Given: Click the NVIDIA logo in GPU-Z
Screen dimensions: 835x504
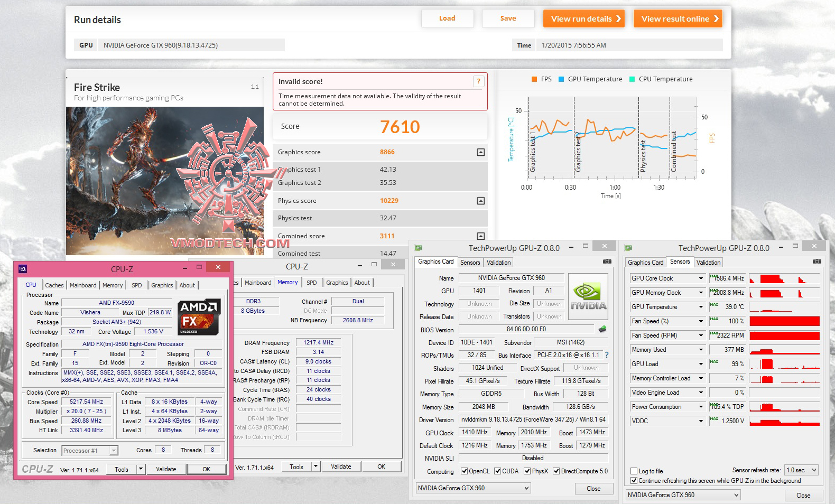Looking at the screenshot, I should (x=588, y=297).
